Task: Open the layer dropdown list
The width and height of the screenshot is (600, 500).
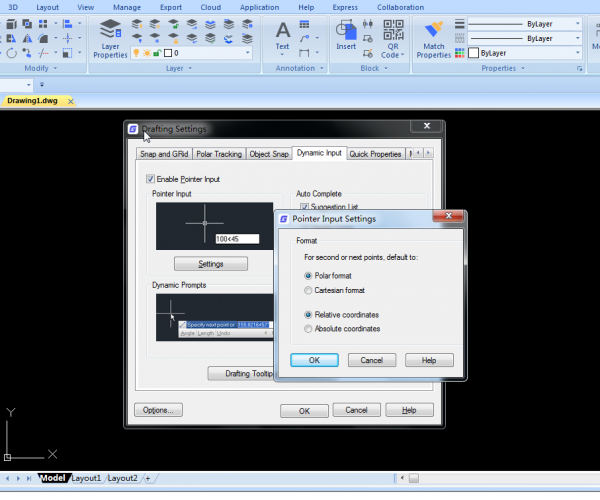Action: 248,53
